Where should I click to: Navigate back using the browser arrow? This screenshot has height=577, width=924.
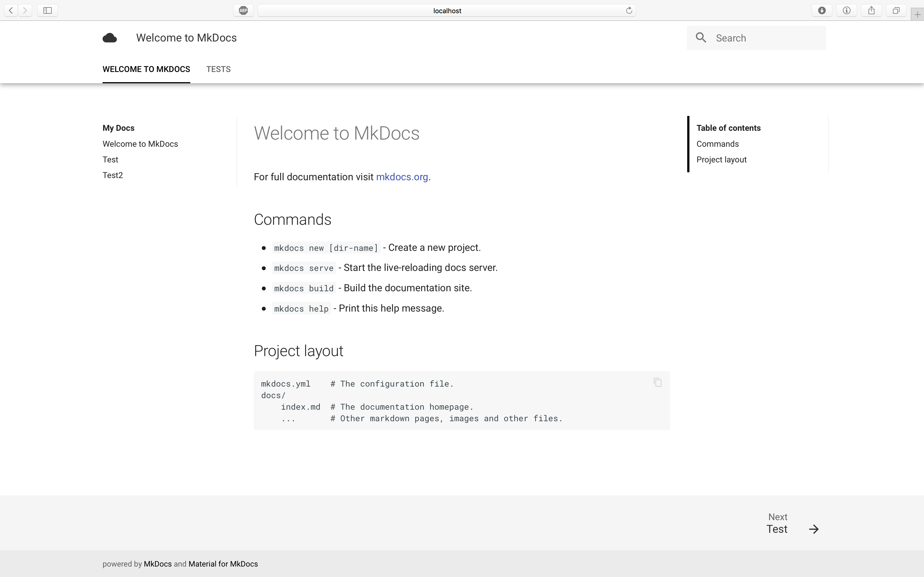[10, 10]
